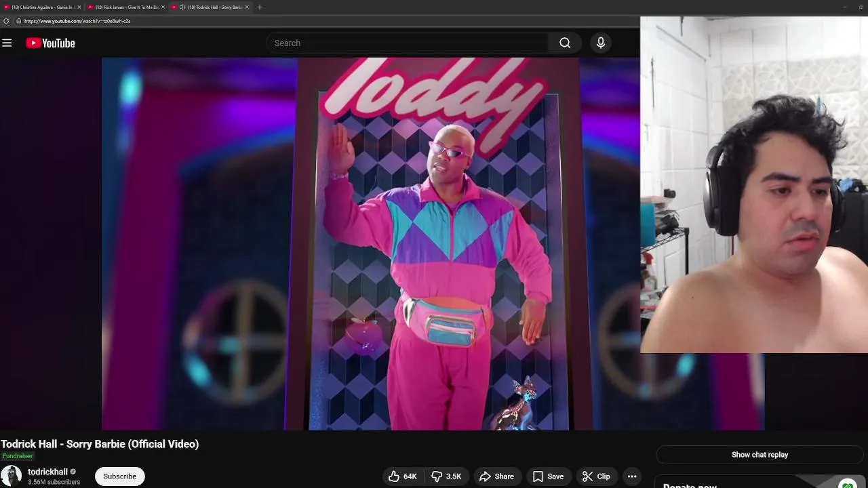Dislike the video with 3.5K thumbs down

tap(446, 476)
